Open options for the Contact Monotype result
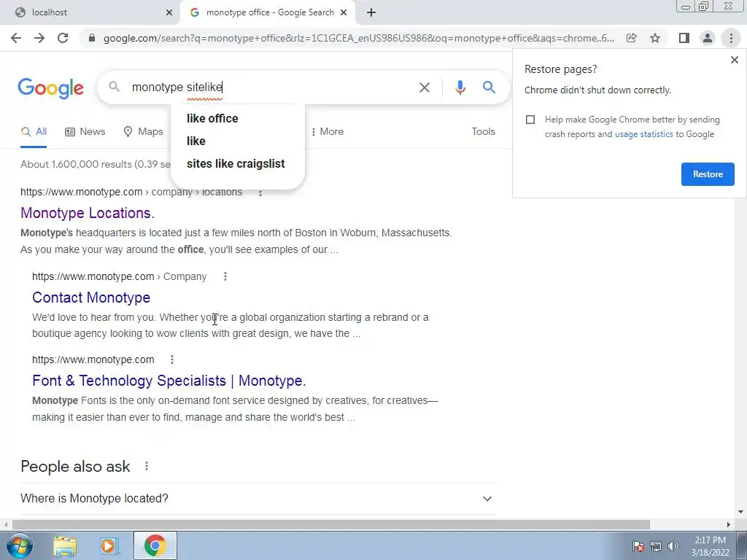 click(x=225, y=276)
